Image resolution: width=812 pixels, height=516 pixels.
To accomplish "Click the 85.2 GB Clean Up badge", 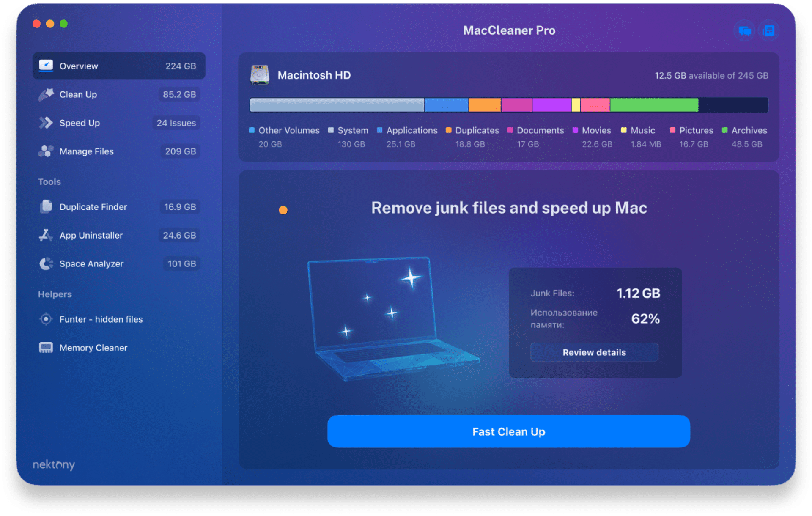I will point(179,94).
